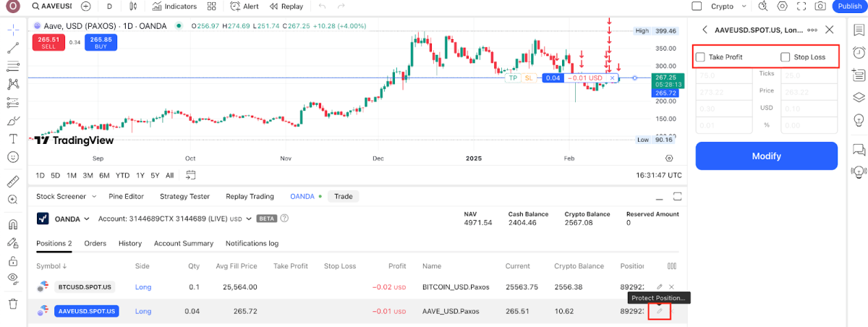
Task: Open alerts clock icon in right sidebar
Action: (859, 52)
